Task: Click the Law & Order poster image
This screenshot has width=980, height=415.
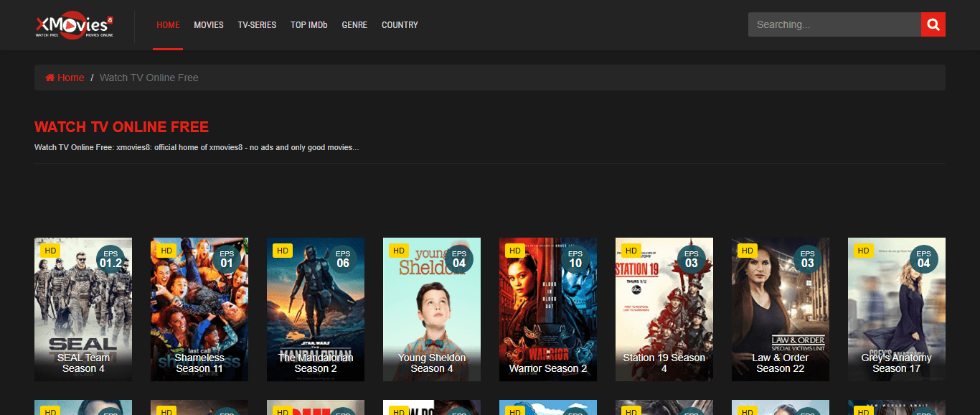Action: pyautogui.click(x=781, y=309)
